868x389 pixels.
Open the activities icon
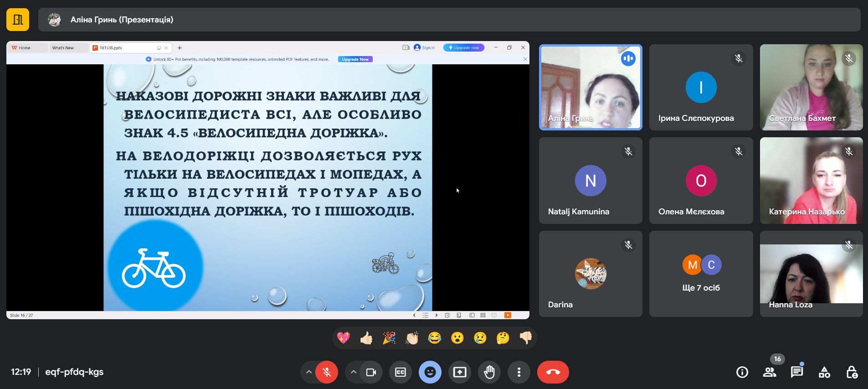[x=824, y=372]
